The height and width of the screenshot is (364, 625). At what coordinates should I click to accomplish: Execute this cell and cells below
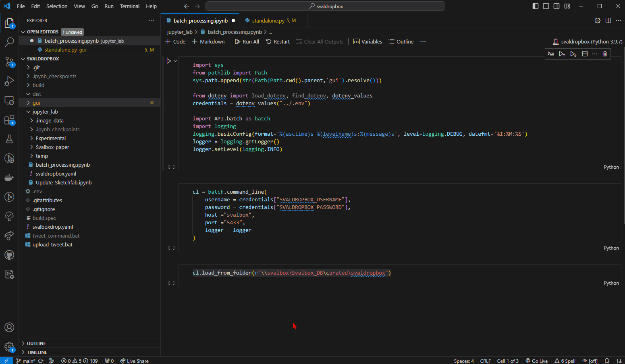[573, 54]
